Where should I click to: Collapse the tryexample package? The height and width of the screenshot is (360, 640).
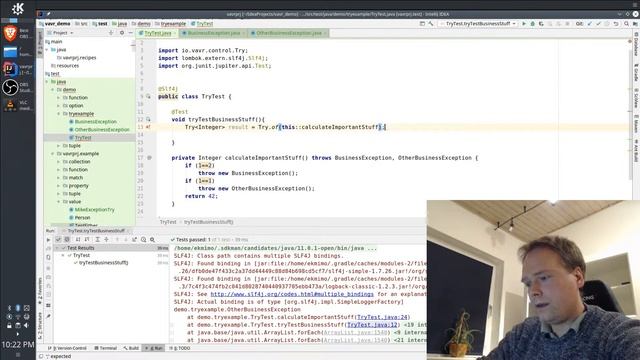pyautogui.click(x=59, y=113)
